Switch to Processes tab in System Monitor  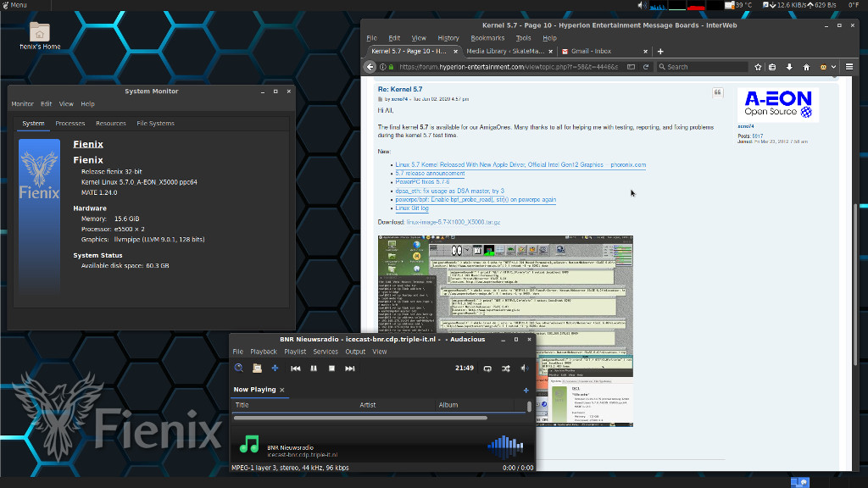click(70, 124)
